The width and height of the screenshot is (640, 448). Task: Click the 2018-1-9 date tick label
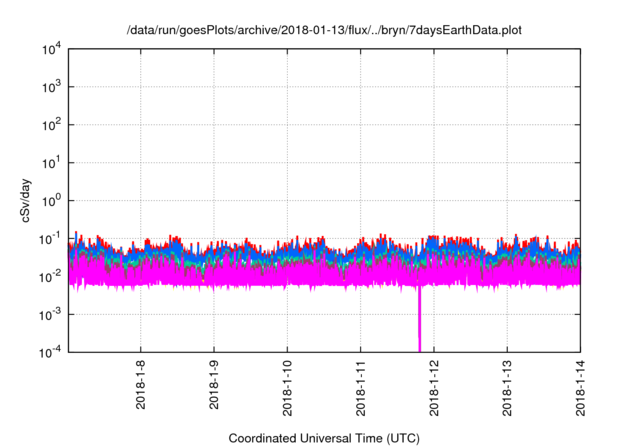pyautogui.click(x=214, y=384)
